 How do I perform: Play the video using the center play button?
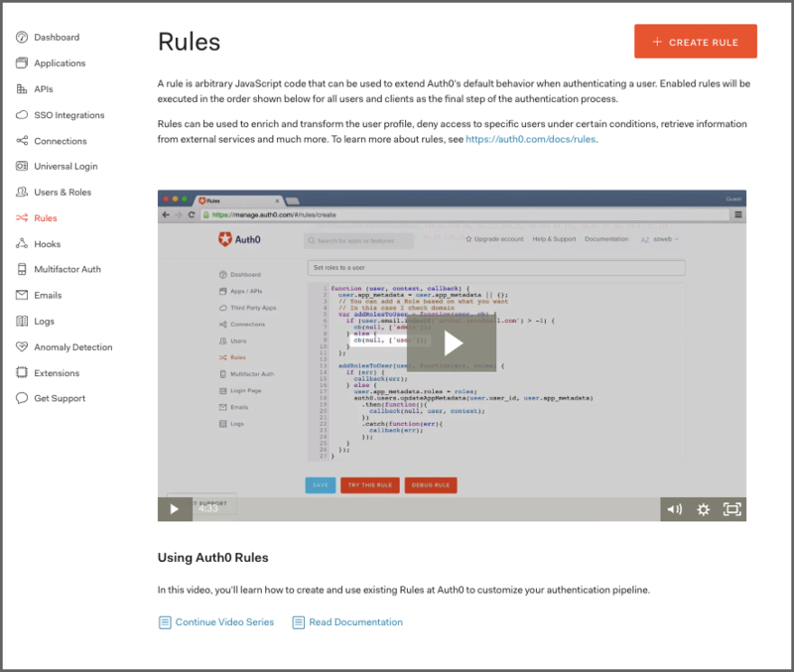[x=452, y=343]
